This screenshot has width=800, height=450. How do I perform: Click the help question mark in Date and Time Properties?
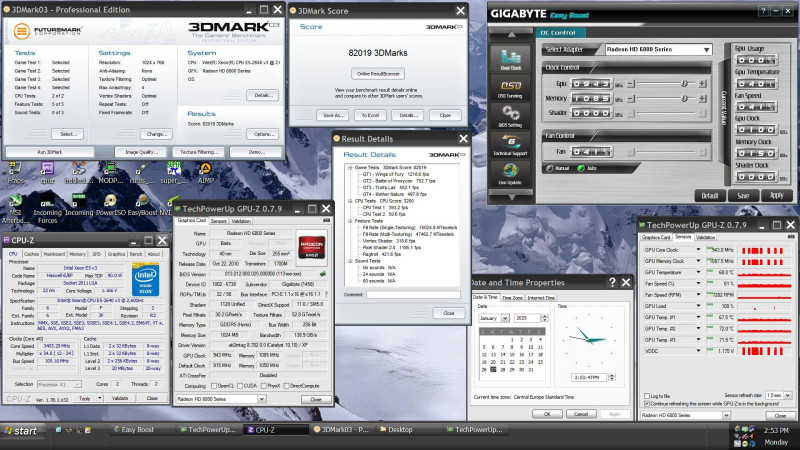pos(612,282)
